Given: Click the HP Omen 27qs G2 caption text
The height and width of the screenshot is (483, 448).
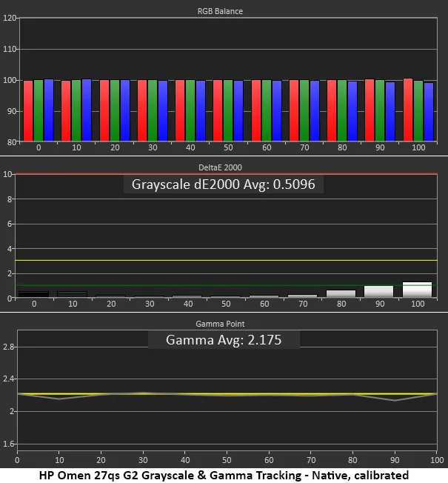Looking at the screenshot, I should [224, 474].
